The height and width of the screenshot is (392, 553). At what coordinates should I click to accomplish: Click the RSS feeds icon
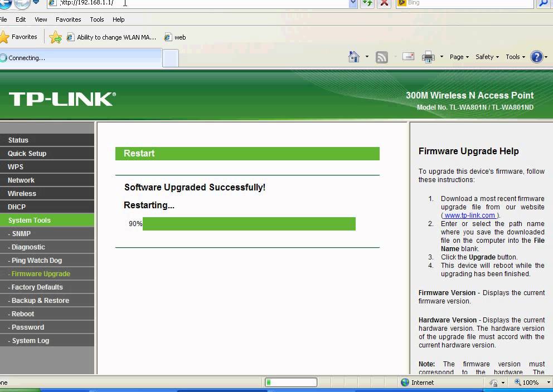[x=382, y=57]
